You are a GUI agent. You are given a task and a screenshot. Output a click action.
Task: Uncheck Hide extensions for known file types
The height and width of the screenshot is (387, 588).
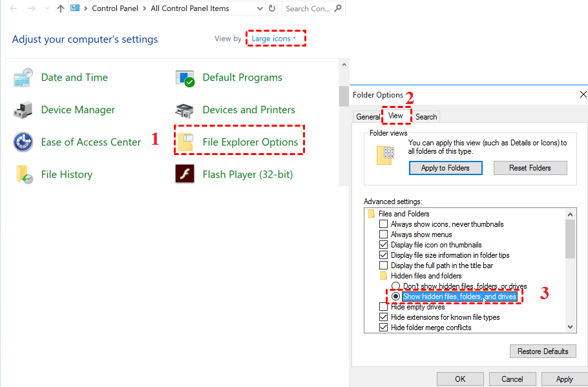coord(384,317)
